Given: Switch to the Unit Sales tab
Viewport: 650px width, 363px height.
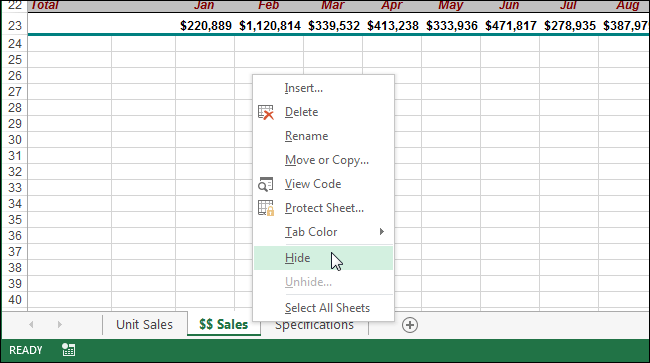Looking at the screenshot, I should tap(144, 324).
